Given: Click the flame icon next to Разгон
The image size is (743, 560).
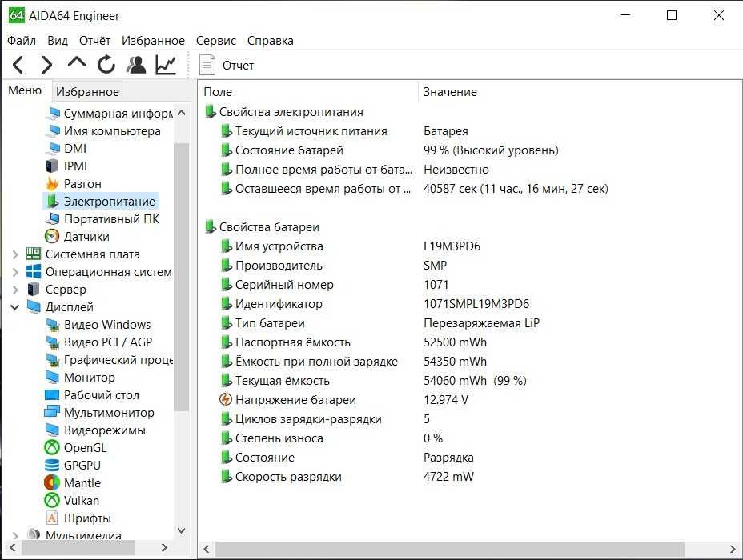Looking at the screenshot, I should click(x=52, y=184).
